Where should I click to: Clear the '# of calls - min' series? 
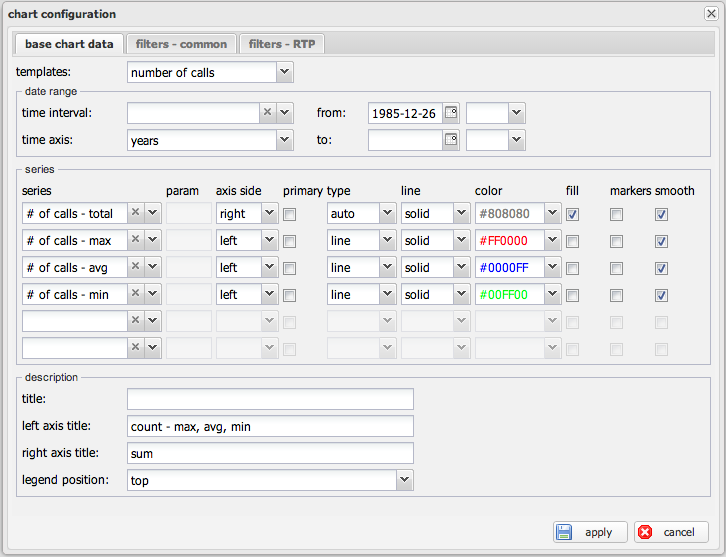pos(135,293)
